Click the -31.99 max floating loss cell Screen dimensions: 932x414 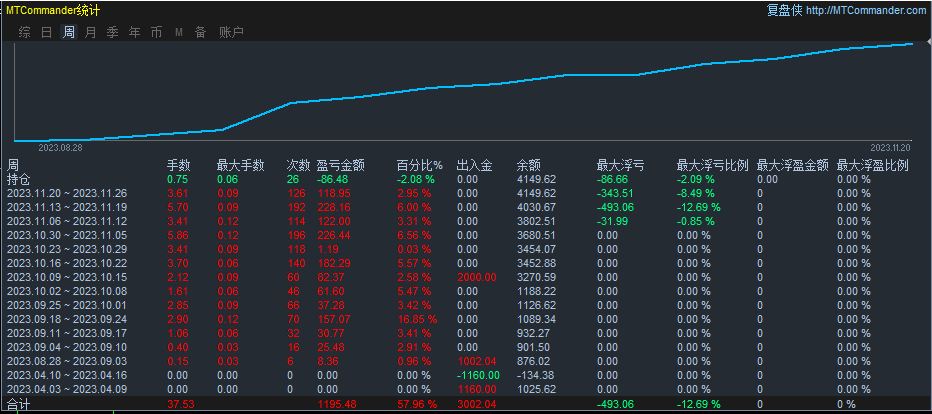pyautogui.click(x=614, y=221)
